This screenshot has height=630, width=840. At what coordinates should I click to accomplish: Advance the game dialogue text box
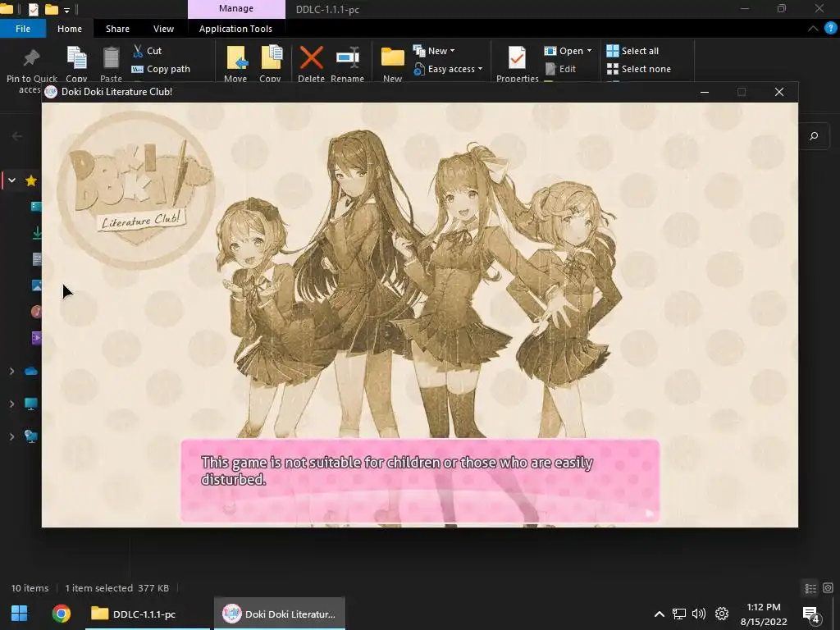420,481
